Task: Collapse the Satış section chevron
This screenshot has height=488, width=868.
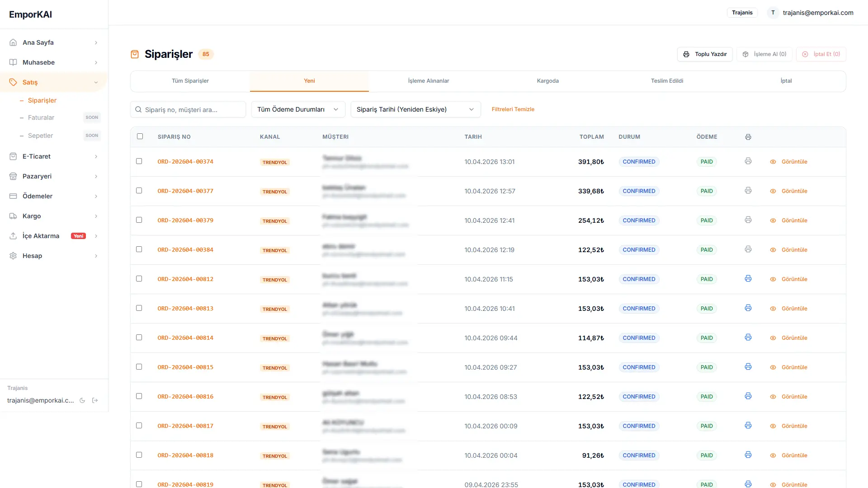Action: click(96, 82)
